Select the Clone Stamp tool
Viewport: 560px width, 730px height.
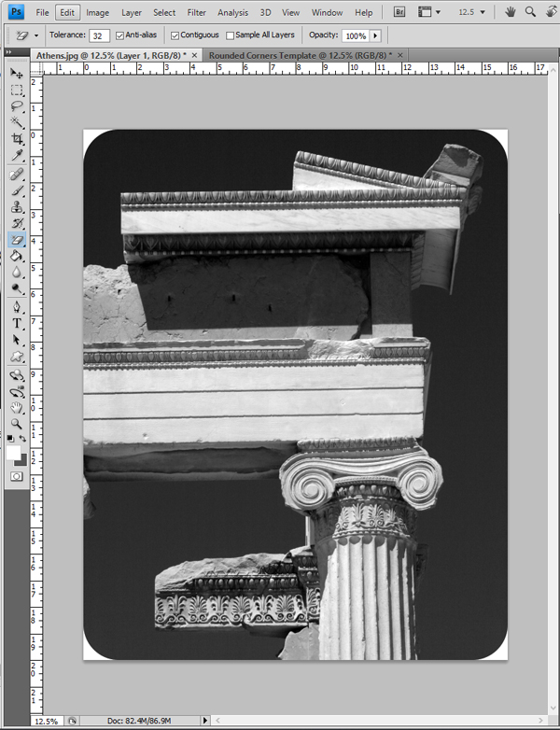click(17, 207)
